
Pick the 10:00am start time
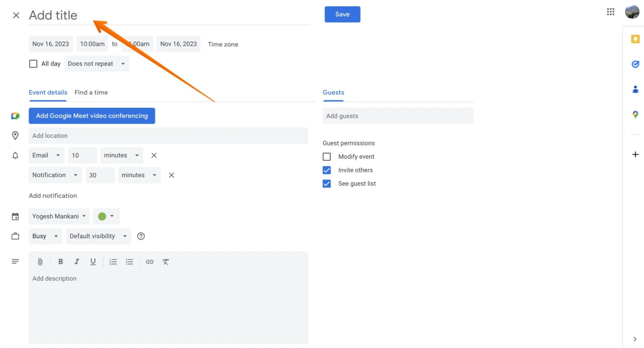tap(92, 44)
